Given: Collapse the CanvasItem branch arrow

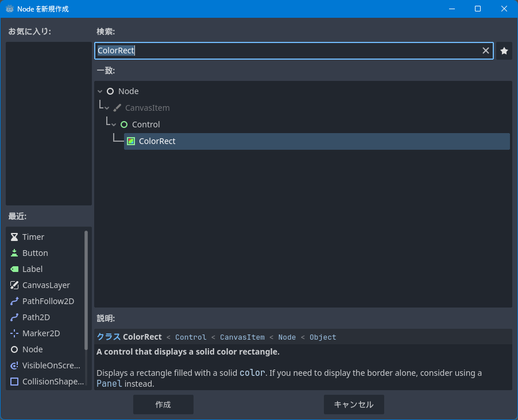Looking at the screenshot, I should point(107,108).
